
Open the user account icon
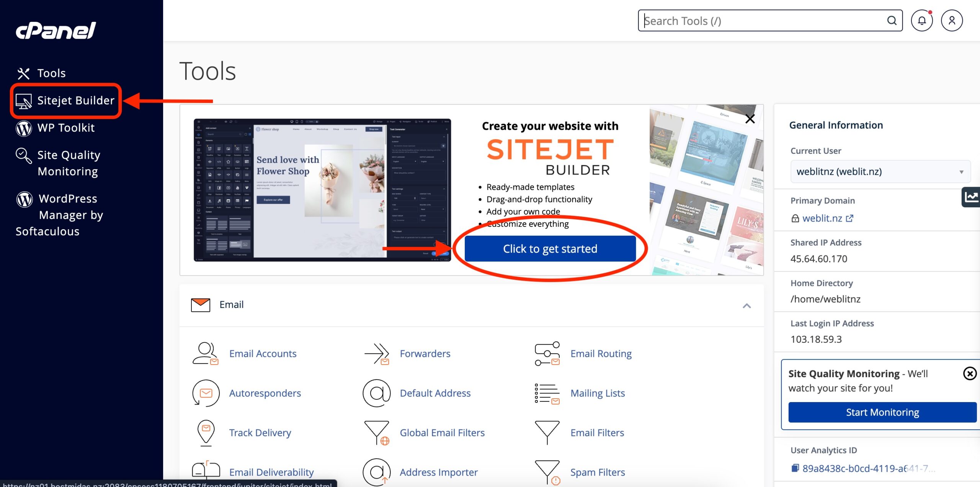[x=952, y=21]
